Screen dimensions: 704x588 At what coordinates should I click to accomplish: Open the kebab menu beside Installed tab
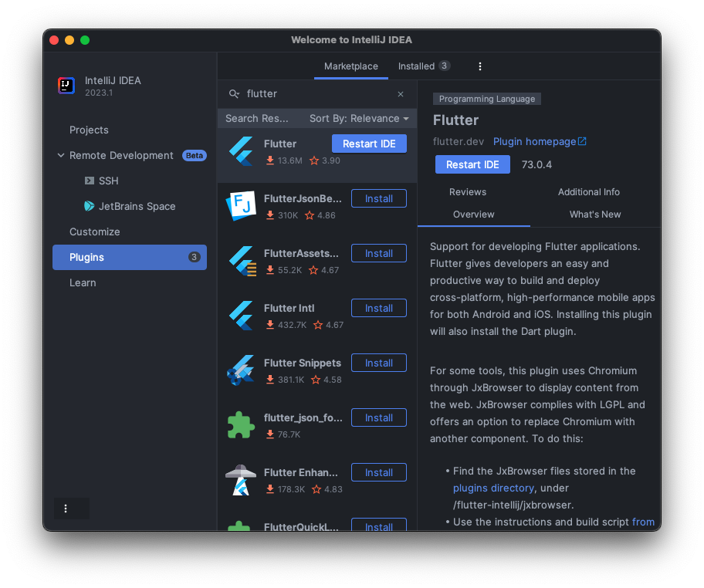pyautogui.click(x=479, y=66)
